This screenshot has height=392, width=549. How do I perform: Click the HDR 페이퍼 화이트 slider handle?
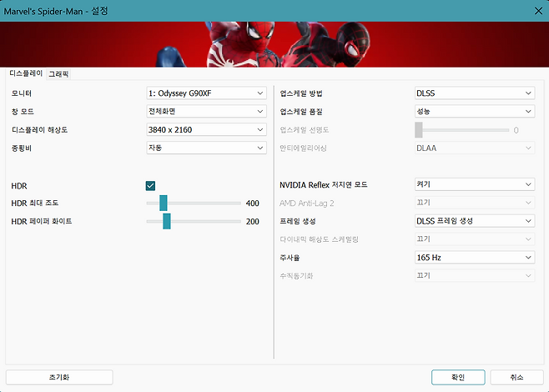pos(167,221)
